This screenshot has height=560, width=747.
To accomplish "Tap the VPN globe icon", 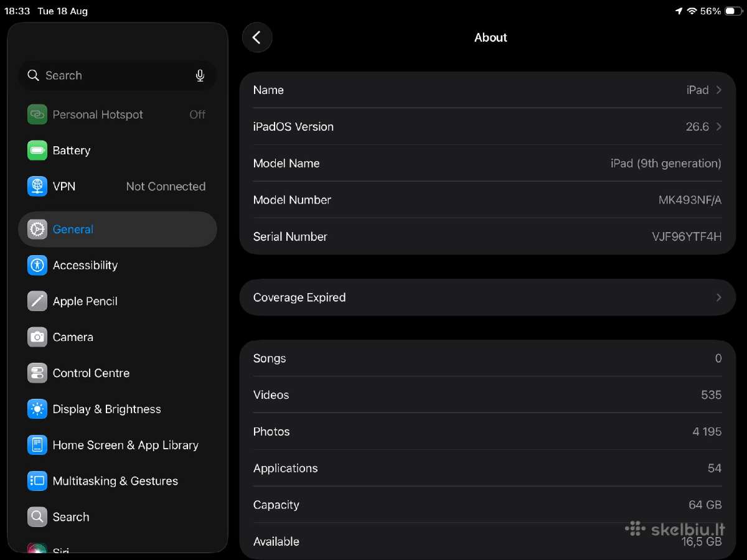I will click(x=37, y=187).
